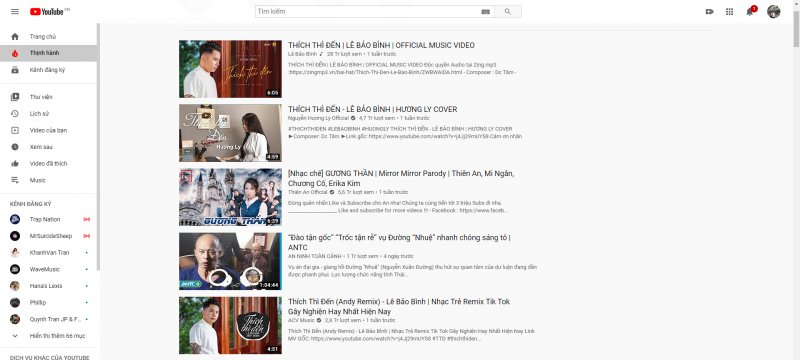
Task: Visit the Nguyễn Hương Ly Official channel link
Action: point(318,118)
